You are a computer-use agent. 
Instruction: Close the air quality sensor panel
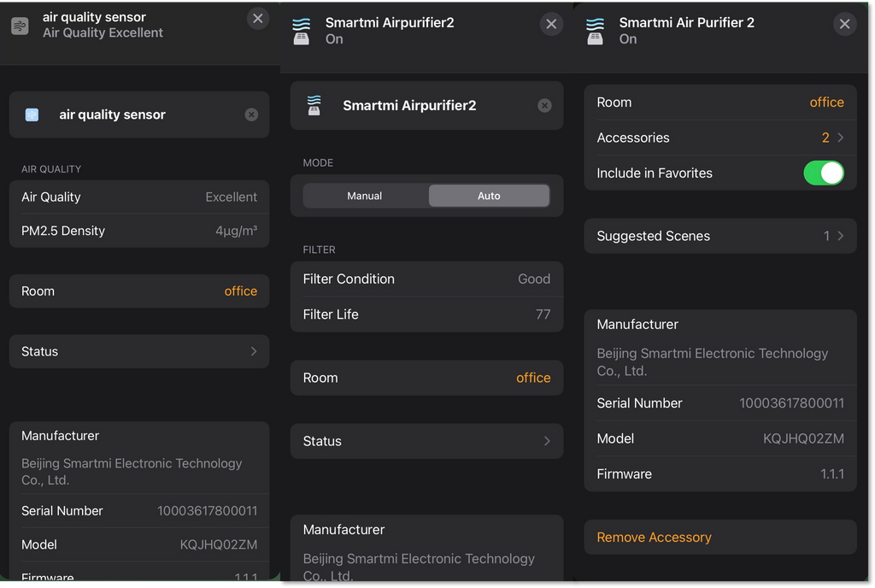(258, 19)
